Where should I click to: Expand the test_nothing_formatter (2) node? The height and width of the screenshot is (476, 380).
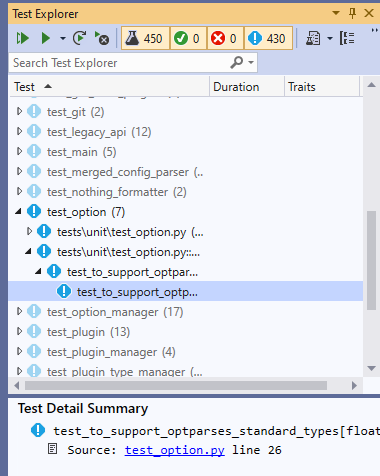19,191
